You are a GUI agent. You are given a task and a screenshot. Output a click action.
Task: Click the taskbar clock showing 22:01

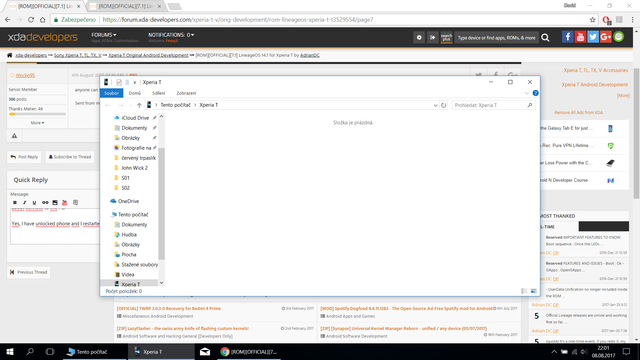(603, 351)
